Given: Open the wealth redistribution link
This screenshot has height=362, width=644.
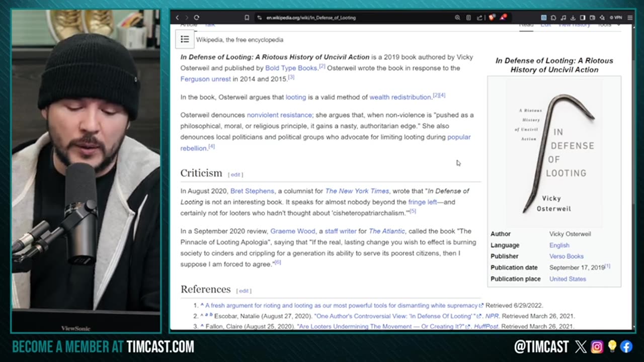Looking at the screenshot, I should click(400, 97).
